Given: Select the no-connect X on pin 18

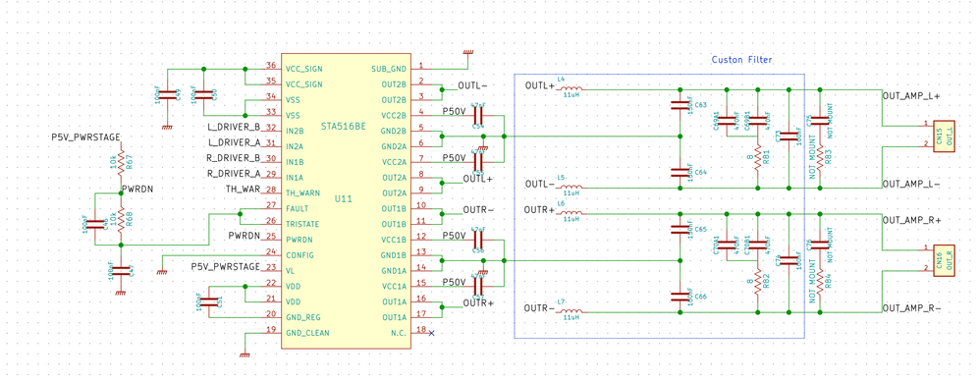Looking at the screenshot, I should (431, 333).
